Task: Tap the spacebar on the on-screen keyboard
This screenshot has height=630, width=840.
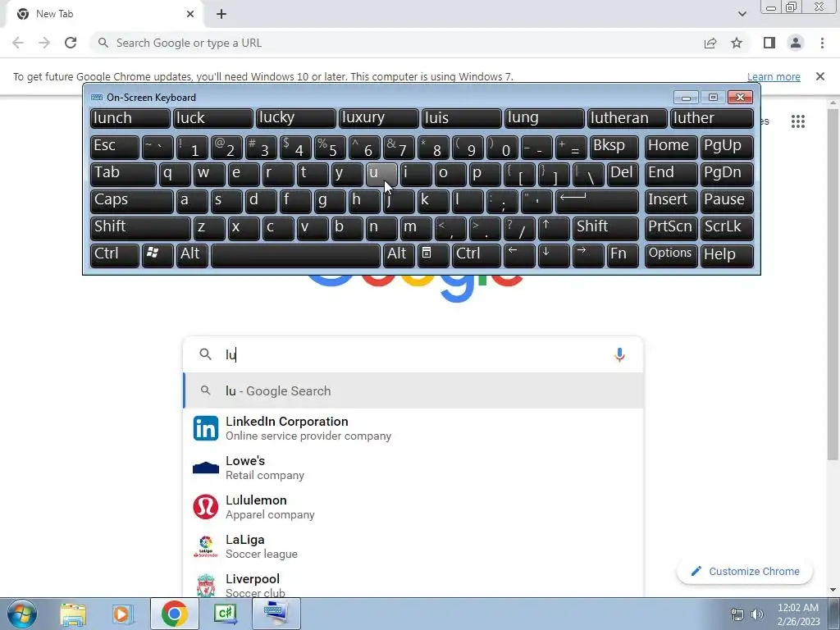Action: click(x=295, y=255)
